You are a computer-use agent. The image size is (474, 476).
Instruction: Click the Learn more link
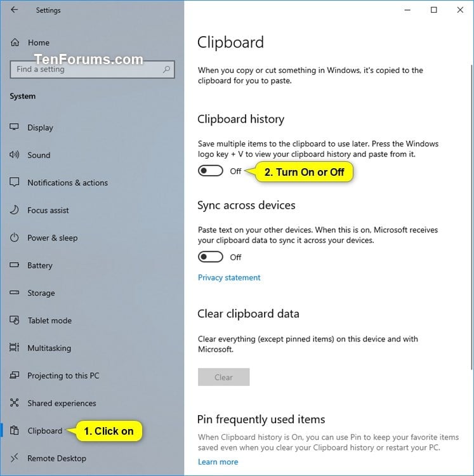218,462
